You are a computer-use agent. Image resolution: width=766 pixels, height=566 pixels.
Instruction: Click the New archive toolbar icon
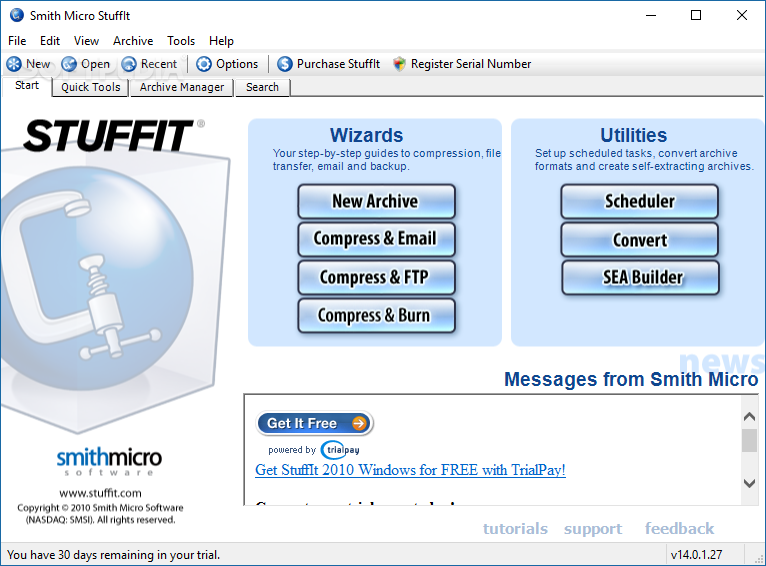(x=14, y=64)
